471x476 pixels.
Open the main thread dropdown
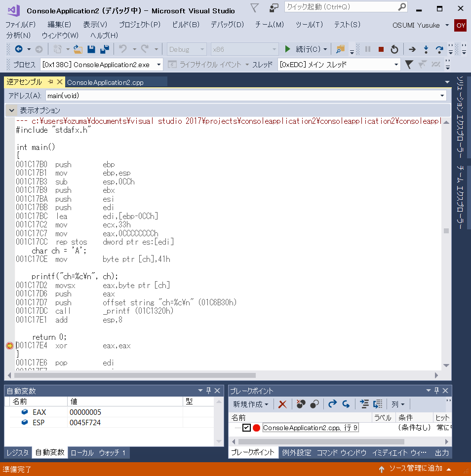point(396,65)
